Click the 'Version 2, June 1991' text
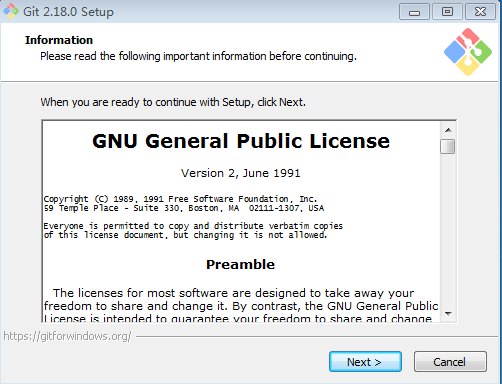 click(x=241, y=173)
